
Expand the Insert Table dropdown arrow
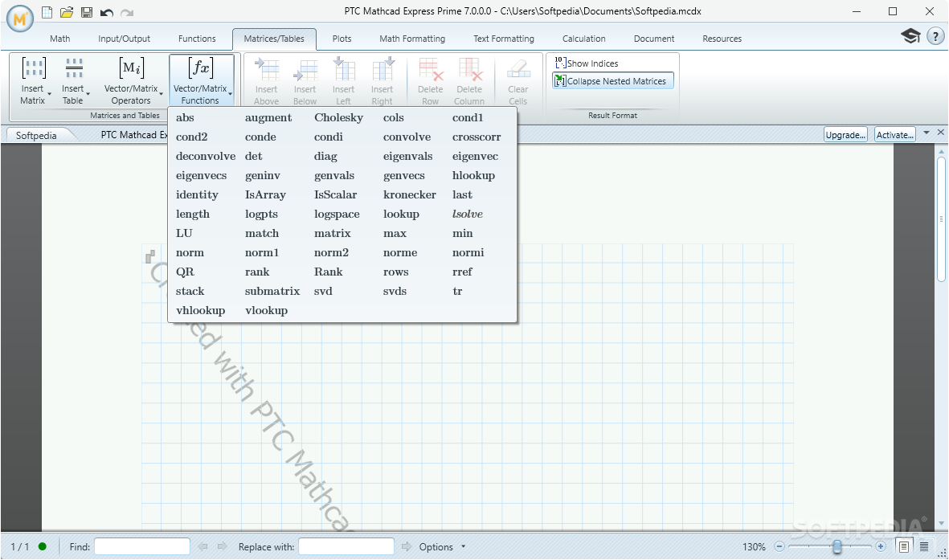coord(88,95)
